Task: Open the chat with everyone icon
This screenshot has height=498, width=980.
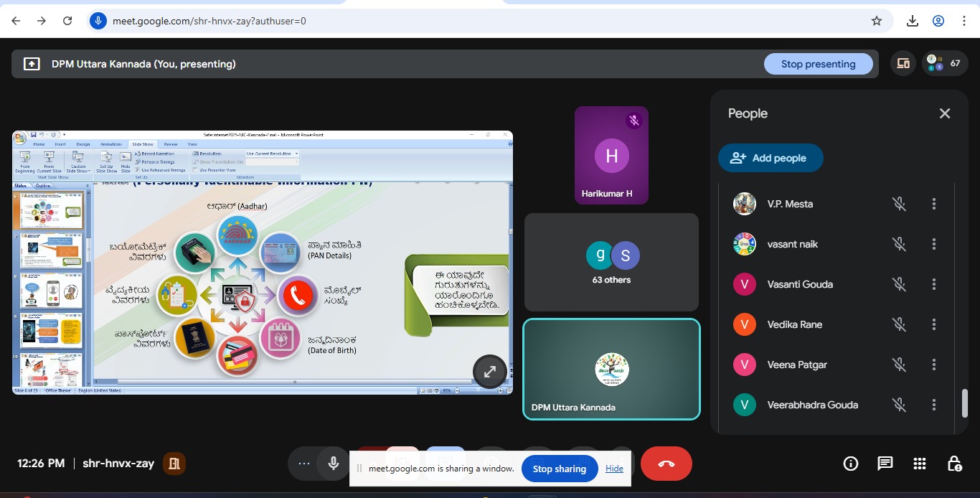Action: [x=885, y=464]
